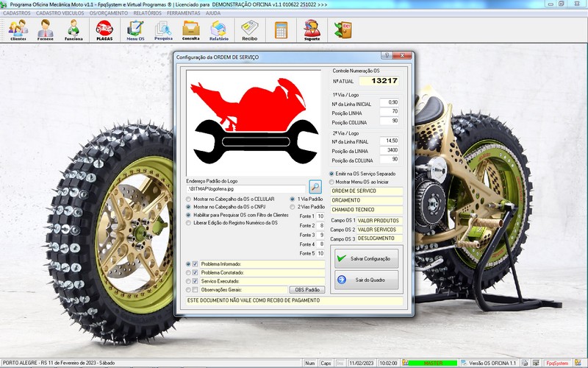Screen dimensions: 588x368
Task: Open the PLACAS motorcycle icon
Action: (x=104, y=30)
